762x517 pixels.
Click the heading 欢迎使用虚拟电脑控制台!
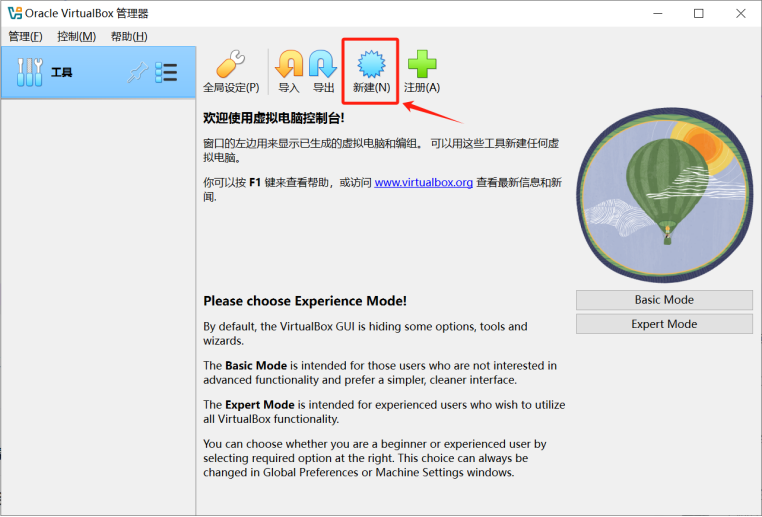(x=274, y=118)
